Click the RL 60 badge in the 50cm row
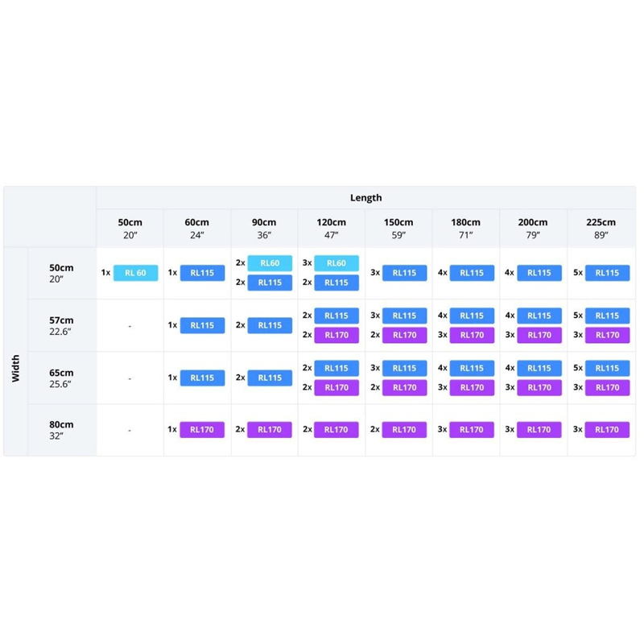This screenshot has height=644, width=644. (x=135, y=273)
